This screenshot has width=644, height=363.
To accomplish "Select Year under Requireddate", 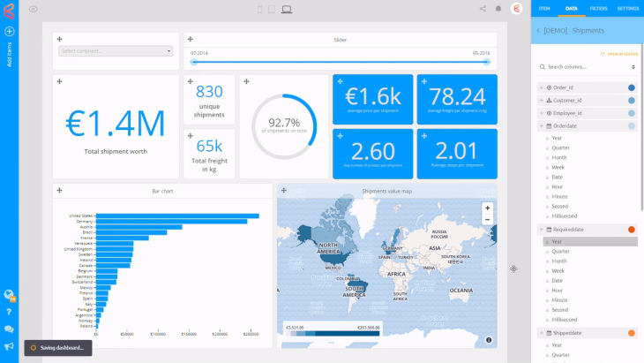I will [590, 242].
